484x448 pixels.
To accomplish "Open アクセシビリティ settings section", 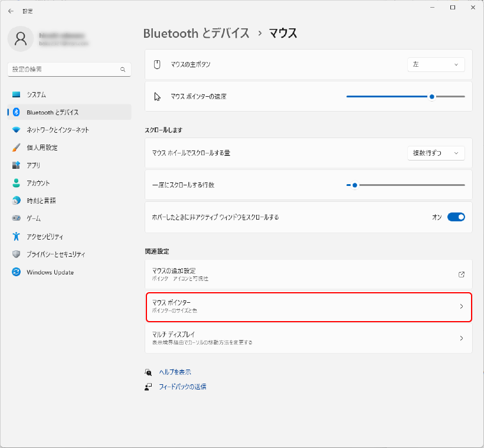I will point(45,237).
